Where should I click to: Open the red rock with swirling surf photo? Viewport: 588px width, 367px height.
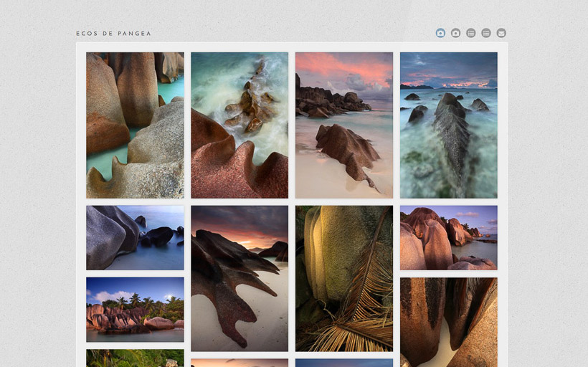pyautogui.click(x=240, y=125)
